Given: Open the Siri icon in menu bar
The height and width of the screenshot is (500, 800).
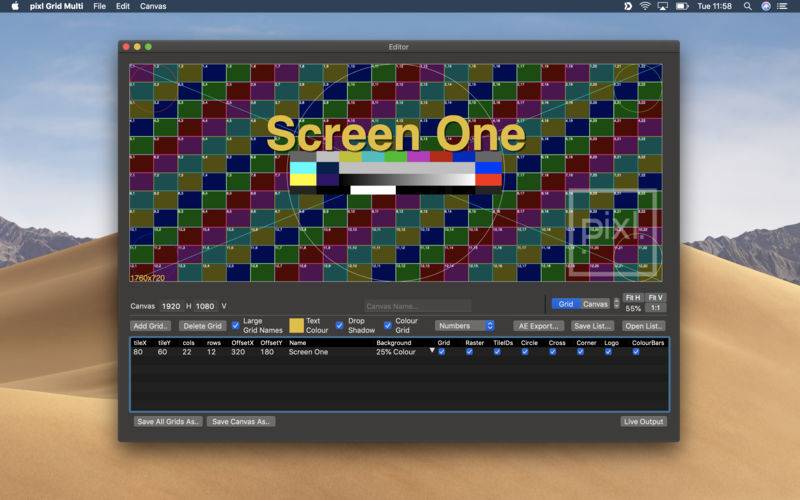Looking at the screenshot, I should coord(766,6).
